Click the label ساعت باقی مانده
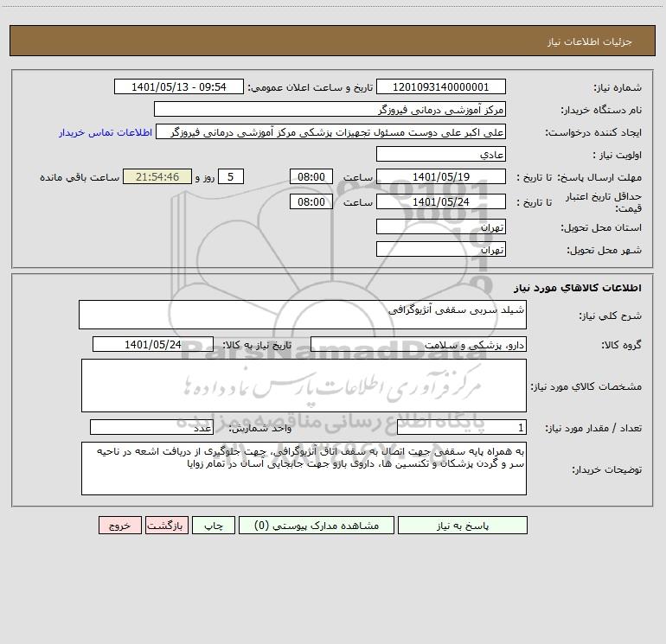Image resolution: width=666 pixels, height=644 pixels. click(x=80, y=177)
